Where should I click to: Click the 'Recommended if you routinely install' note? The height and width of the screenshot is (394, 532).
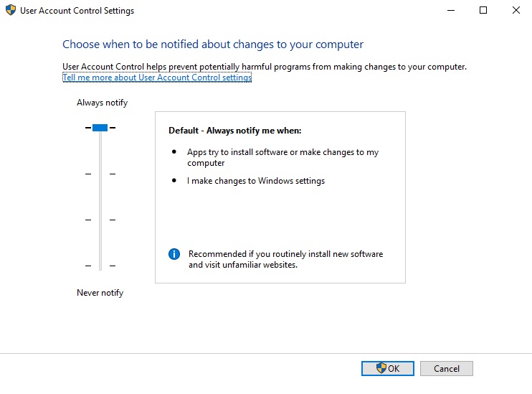coord(285,259)
